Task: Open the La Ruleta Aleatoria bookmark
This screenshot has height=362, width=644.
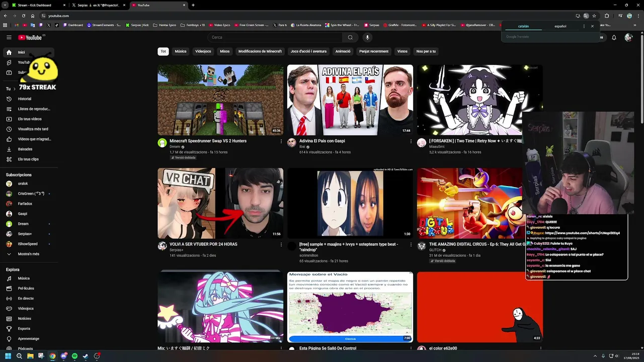Action: (x=306, y=25)
